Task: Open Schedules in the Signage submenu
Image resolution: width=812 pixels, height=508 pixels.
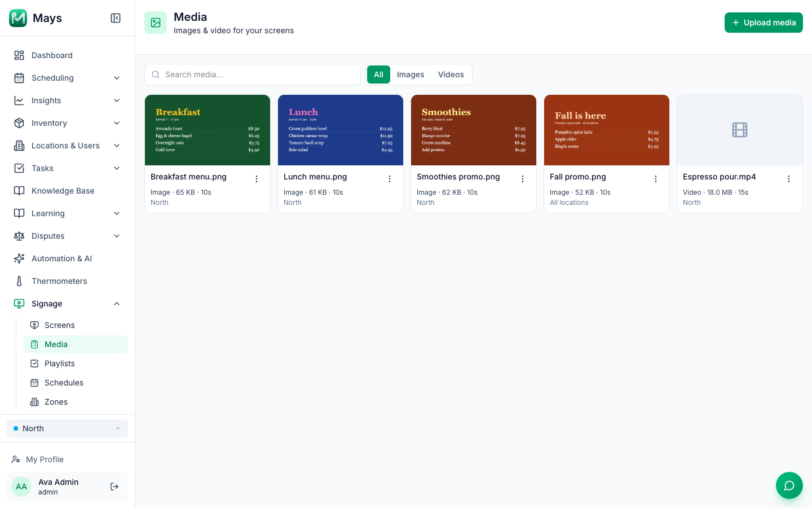Action: [x=76, y=383]
